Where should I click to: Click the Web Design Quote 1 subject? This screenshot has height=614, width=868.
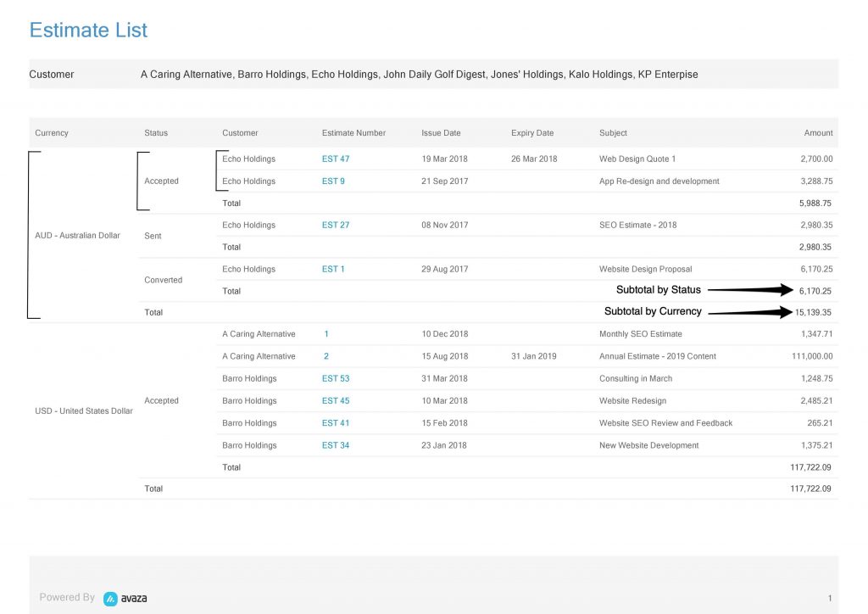pos(637,159)
